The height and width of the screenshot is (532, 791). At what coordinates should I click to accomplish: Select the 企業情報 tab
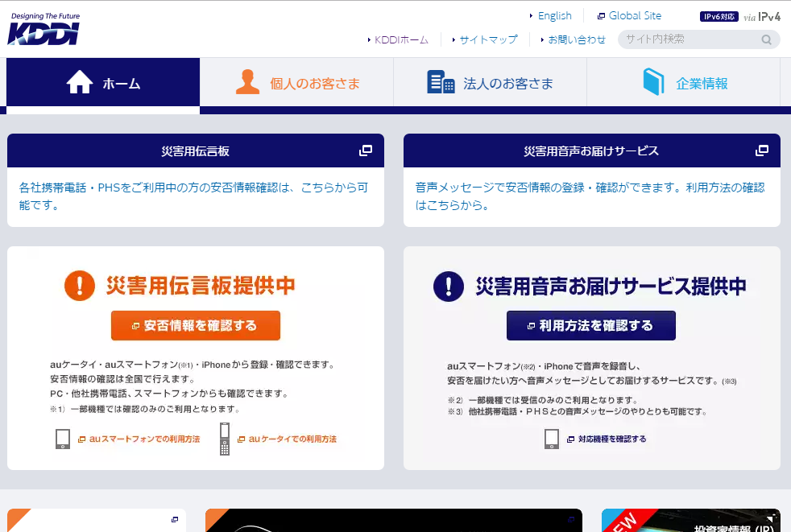tap(684, 83)
